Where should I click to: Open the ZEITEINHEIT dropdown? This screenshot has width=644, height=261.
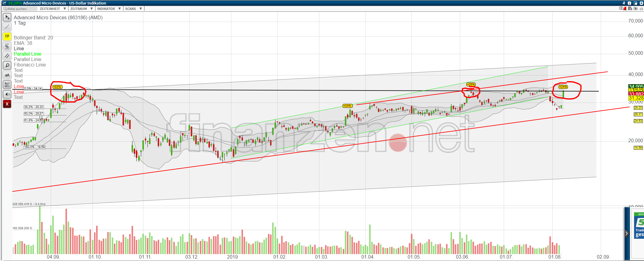(53, 9)
